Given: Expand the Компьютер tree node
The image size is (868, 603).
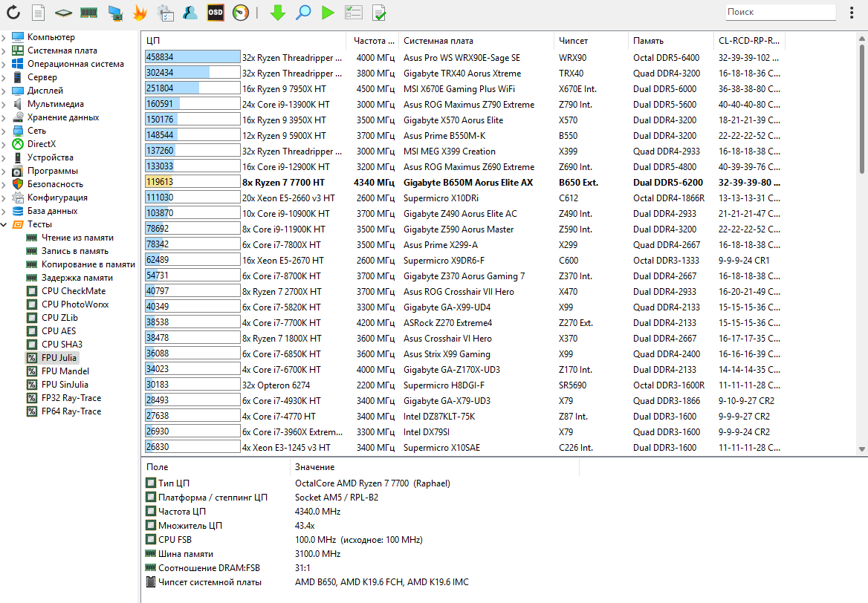Looking at the screenshot, I should click(x=4, y=37).
